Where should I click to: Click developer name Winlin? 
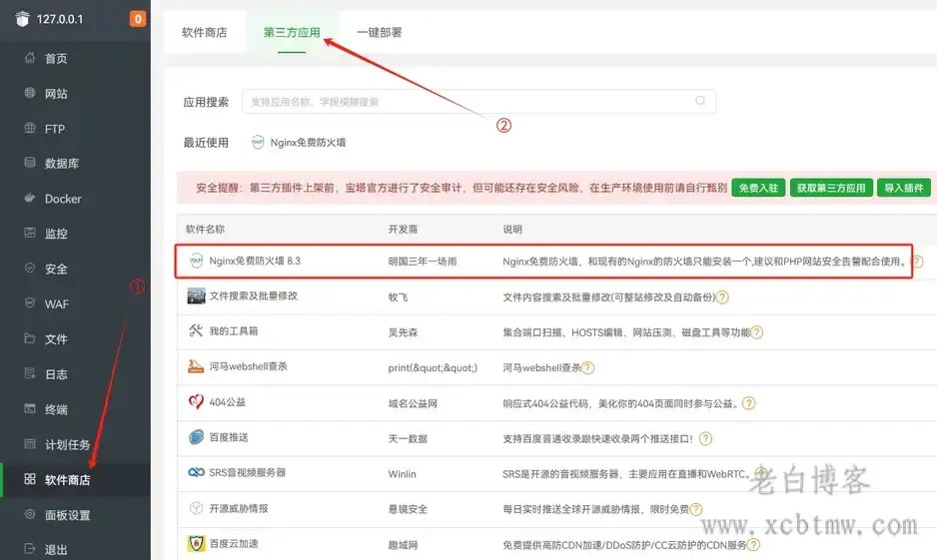pos(403,474)
